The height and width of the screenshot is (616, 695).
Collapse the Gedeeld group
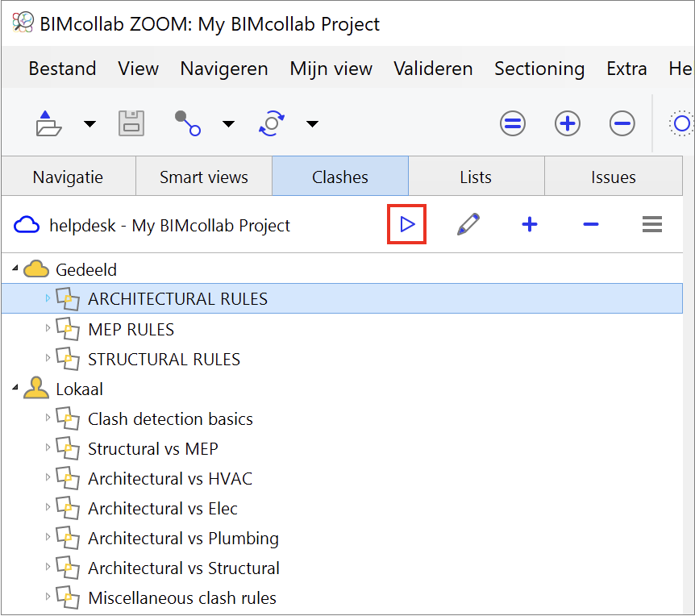click(x=15, y=268)
